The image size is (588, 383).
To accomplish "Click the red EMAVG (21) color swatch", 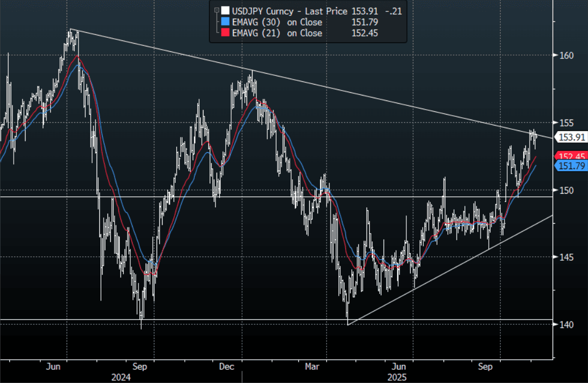I will [x=225, y=33].
